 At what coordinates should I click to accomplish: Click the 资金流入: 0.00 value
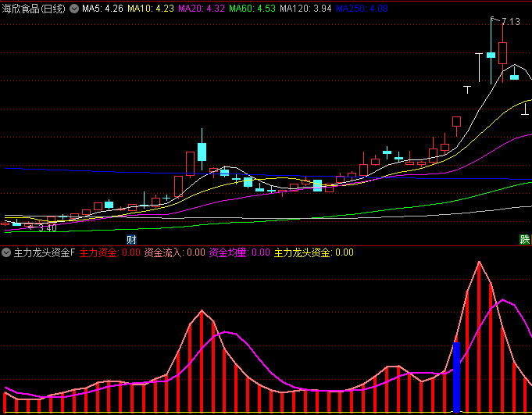[x=174, y=252]
